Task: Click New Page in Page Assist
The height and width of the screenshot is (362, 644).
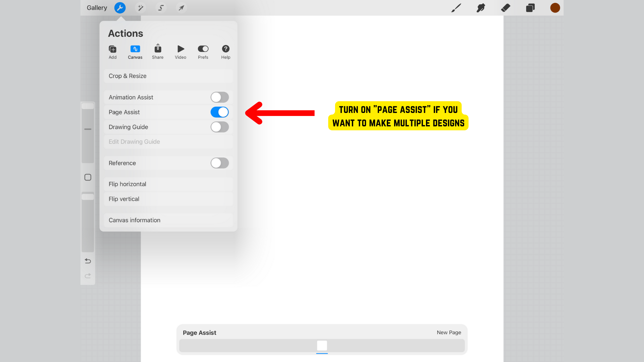Action: 449,333
